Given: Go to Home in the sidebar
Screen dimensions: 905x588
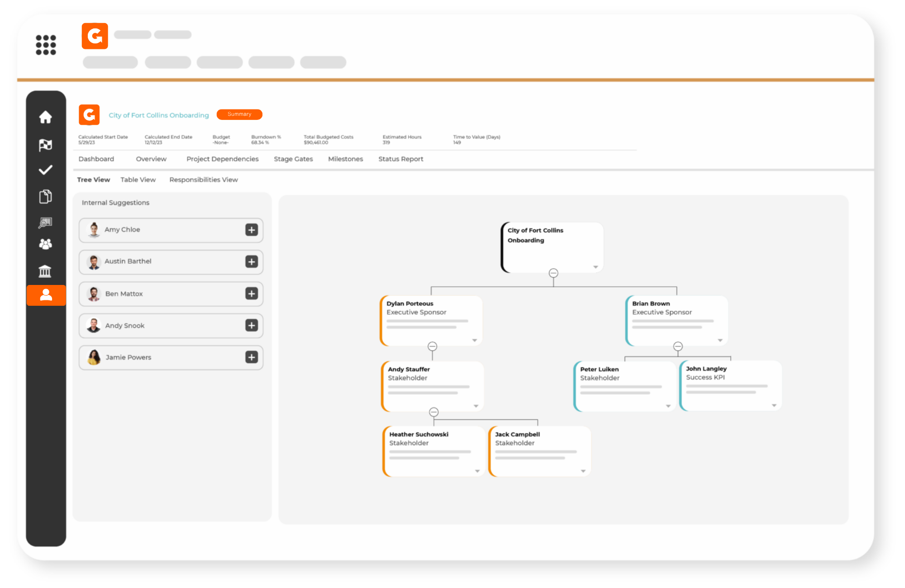Looking at the screenshot, I should [x=45, y=117].
